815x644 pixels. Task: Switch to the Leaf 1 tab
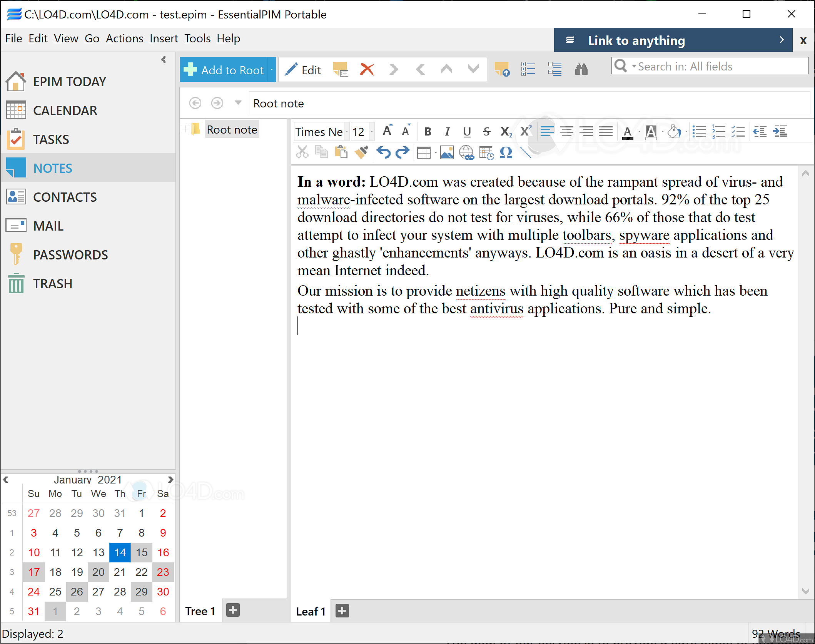[310, 611]
